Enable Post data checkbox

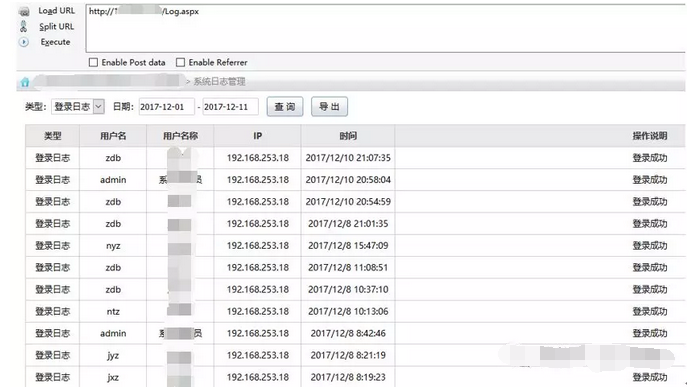click(93, 63)
